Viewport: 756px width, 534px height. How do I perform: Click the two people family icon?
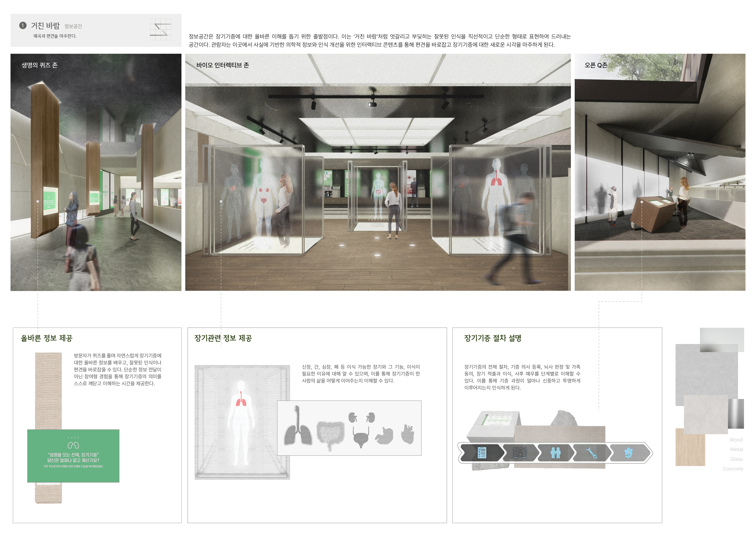[x=555, y=453]
